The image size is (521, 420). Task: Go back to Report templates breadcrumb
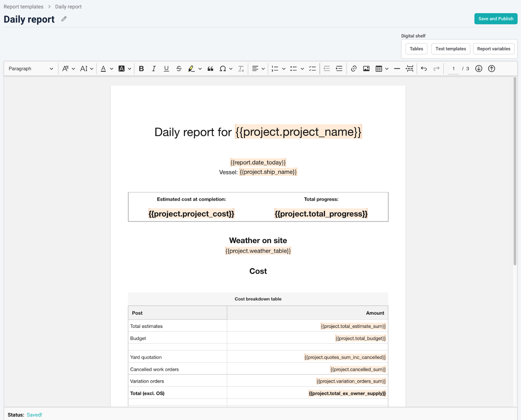coord(23,7)
